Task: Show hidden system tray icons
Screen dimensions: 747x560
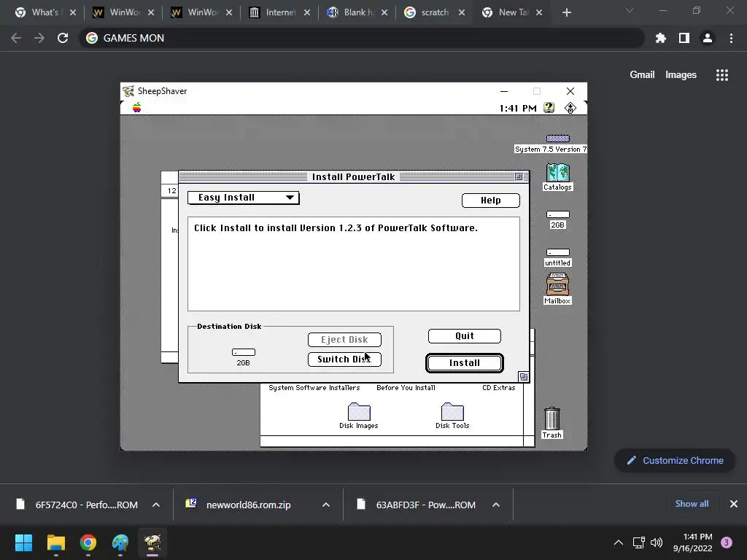Action: click(619, 542)
